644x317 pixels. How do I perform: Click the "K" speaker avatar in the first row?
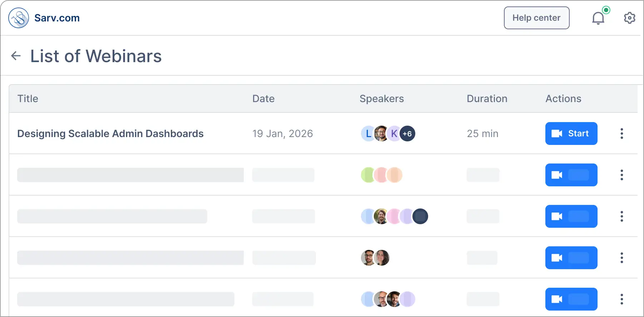394,134
